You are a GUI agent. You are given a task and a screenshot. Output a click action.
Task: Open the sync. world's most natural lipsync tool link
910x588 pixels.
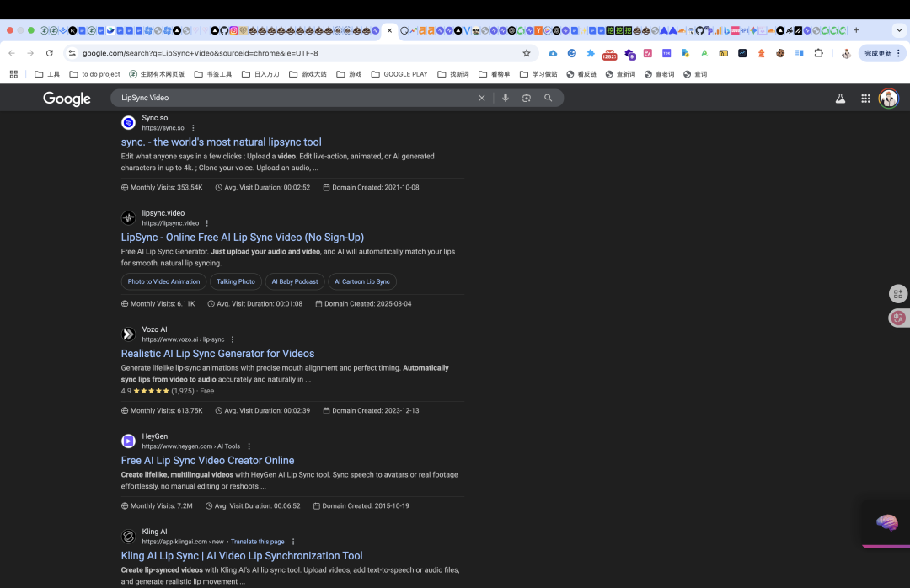click(x=221, y=142)
